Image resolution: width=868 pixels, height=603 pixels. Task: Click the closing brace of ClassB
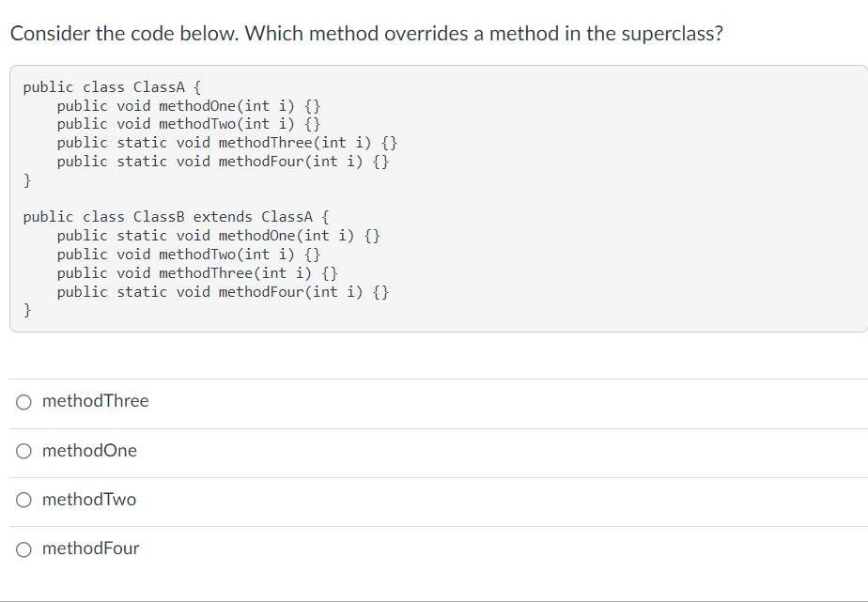point(28,309)
